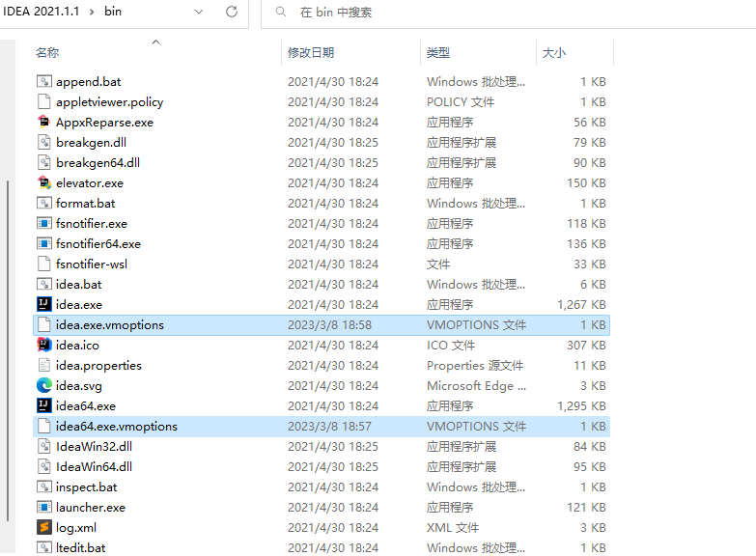This screenshot has width=756, height=556.
Task: Select the AppxReparse.exe icon
Action: click(x=43, y=122)
